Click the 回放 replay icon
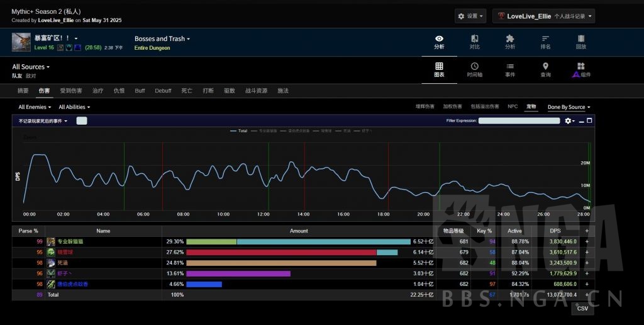This screenshot has height=325, width=644. (x=581, y=42)
